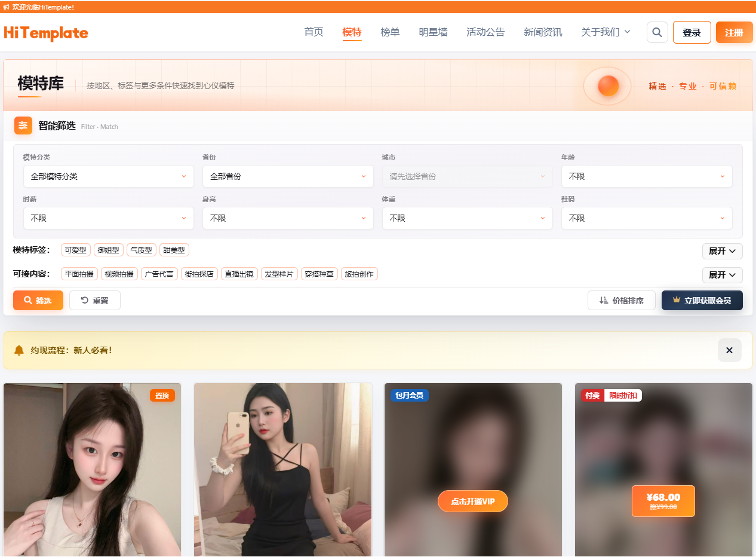This screenshot has height=557, width=756.
Task: Open the search magnifier in the header
Action: tap(657, 32)
